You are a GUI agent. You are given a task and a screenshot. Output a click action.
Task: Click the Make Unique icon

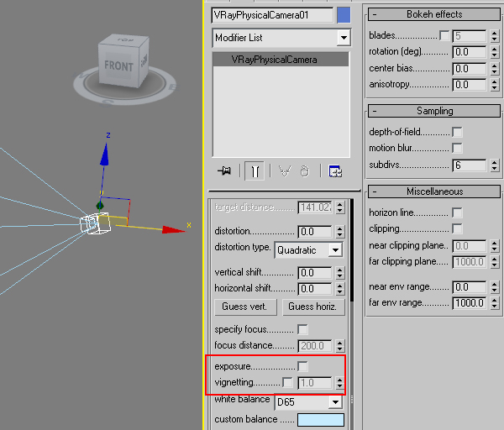click(x=284, y=170)
